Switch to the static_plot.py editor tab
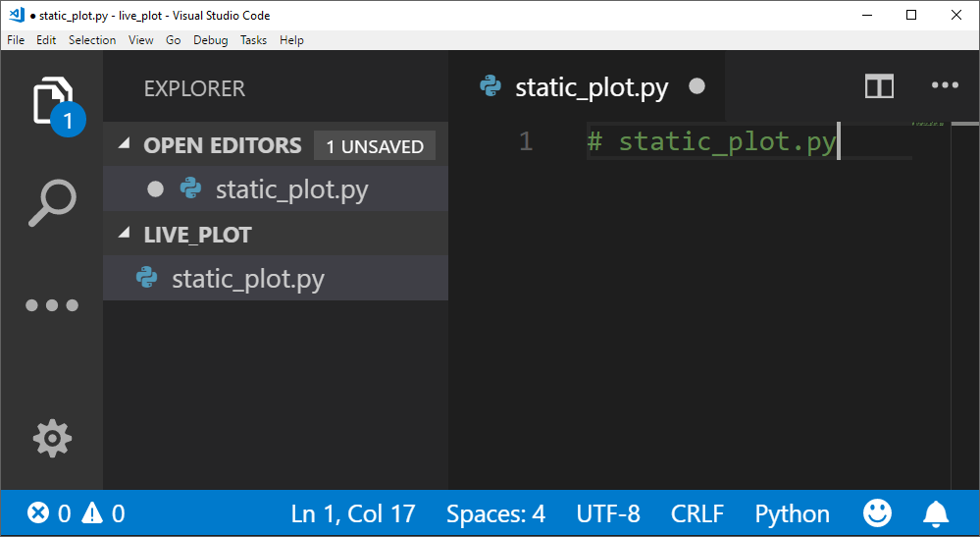Screen dimensions: 980x537 tap(591, 87)
